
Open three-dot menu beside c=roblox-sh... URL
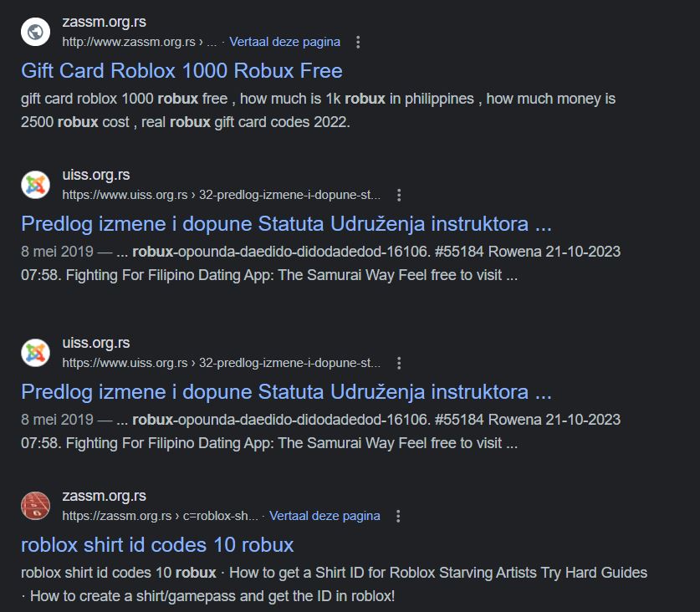click(x=398, y=517)
